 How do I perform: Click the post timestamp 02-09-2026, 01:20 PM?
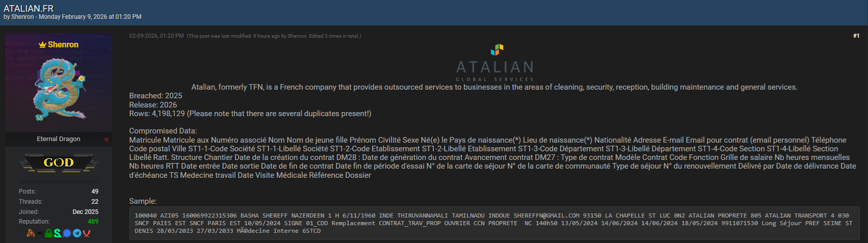tap(156, 36)
